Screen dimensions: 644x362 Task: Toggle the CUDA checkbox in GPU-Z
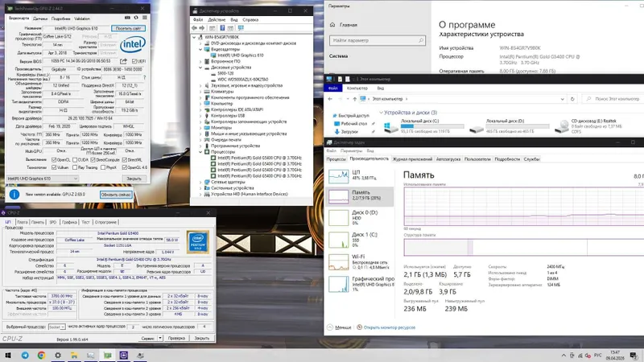pos(75,159)
